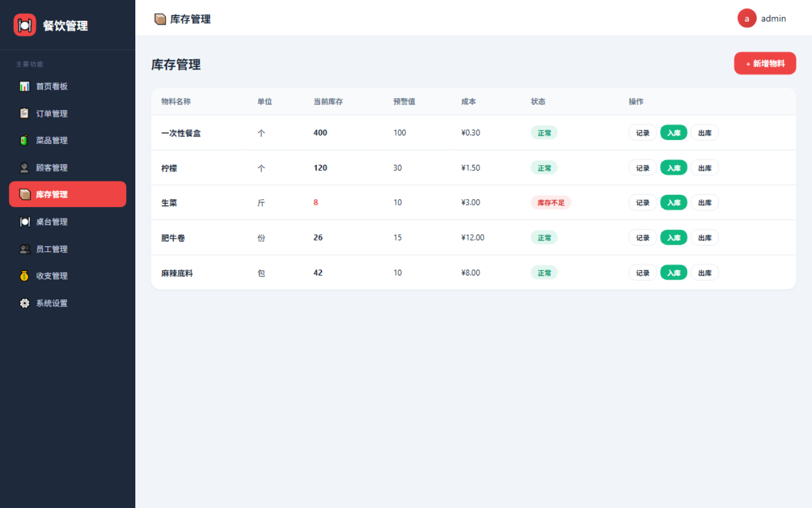Screen dimensions: 812x508
Task: Click the 顾客管理 person icon
Action: [x=24, y=168]
